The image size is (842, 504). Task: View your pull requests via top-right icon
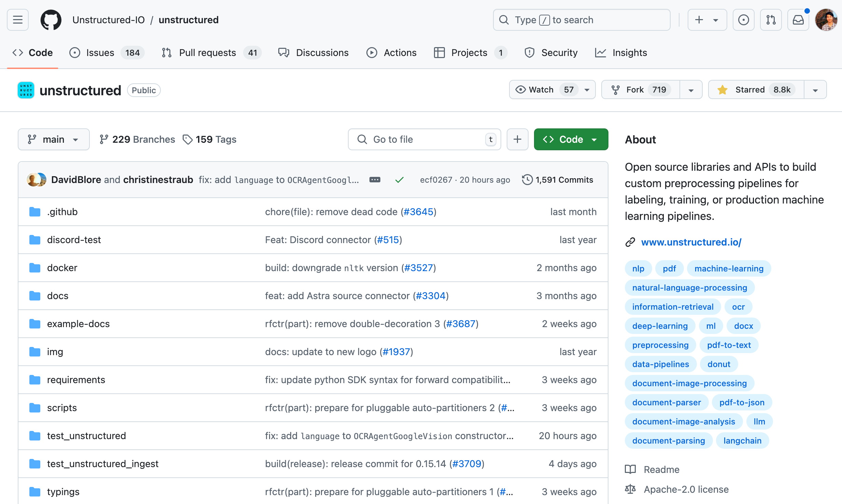coord(771,20)
